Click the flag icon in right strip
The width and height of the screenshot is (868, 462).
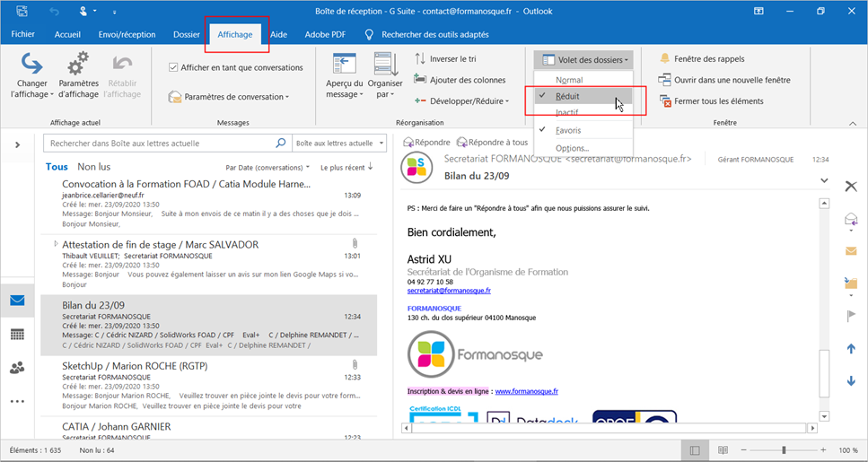(x=851, y=316)
